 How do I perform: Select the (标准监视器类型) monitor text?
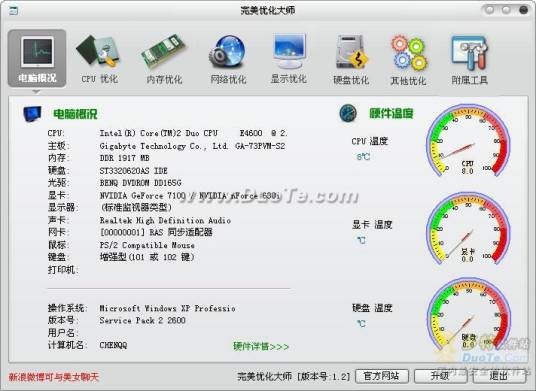[136, 207]
